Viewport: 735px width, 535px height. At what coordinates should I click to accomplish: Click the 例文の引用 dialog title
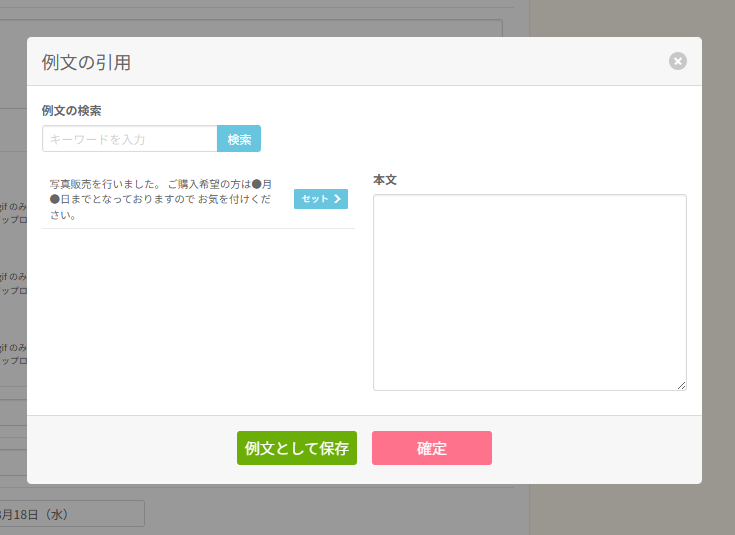tap(86, 62)
